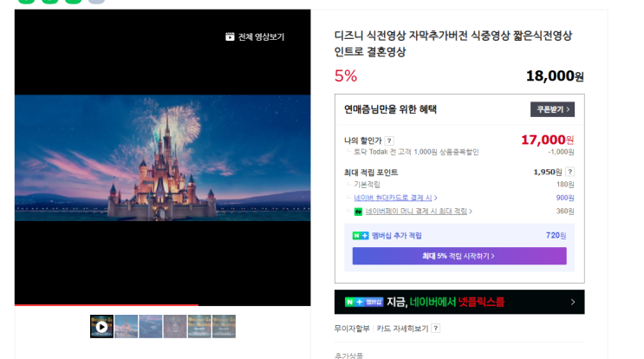Select the sixth thumbnail image
The height and width of the screenshot is (359, 644).
224,327
